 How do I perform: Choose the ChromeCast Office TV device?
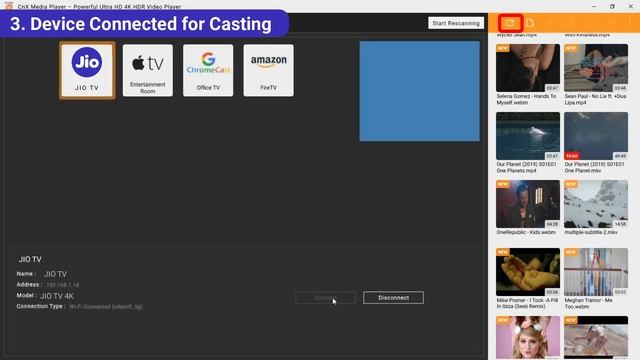click(x=208, y=70)
